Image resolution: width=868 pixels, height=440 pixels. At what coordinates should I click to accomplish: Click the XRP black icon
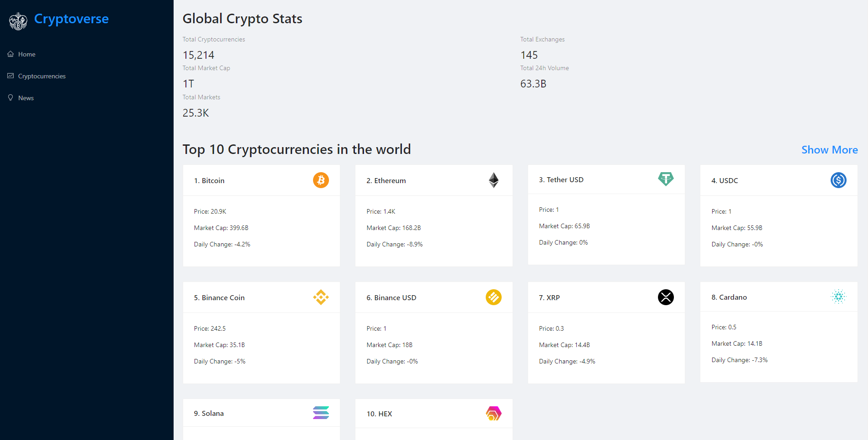click(x=666, y=297)
